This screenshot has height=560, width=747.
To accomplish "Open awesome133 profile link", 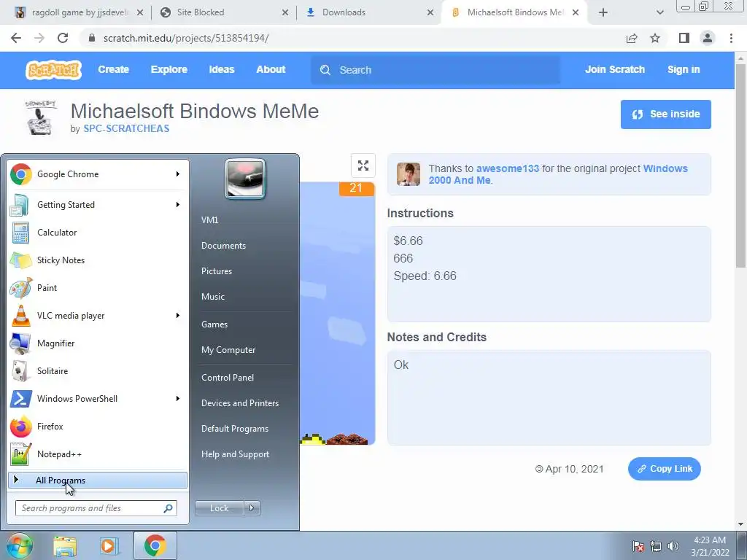I will 508,168.
